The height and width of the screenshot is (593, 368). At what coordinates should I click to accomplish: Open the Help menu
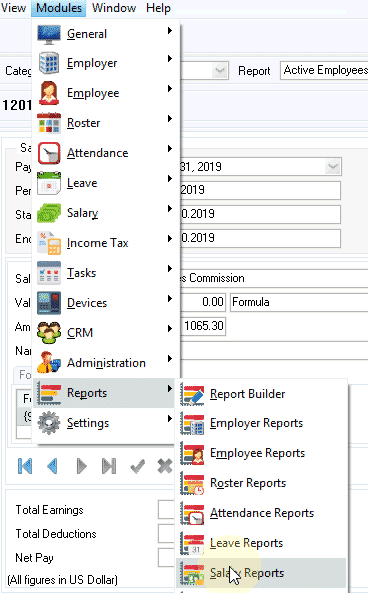(158, 8)
